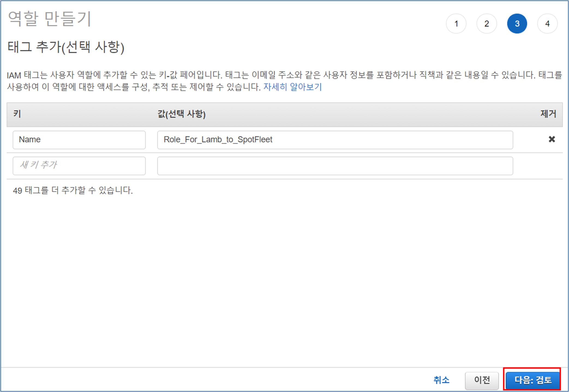Click the IAM 태그 description paragraph
Screen dimensions: 569x392
tap(284, 75)
